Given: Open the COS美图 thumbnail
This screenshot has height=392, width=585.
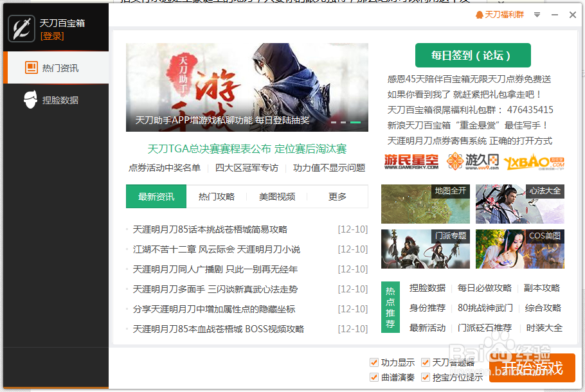Looking at the screenshot, I should pos(520,249).
